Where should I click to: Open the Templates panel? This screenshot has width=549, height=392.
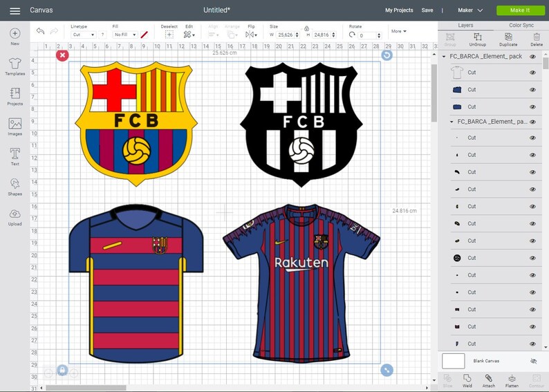pos(15,67)
